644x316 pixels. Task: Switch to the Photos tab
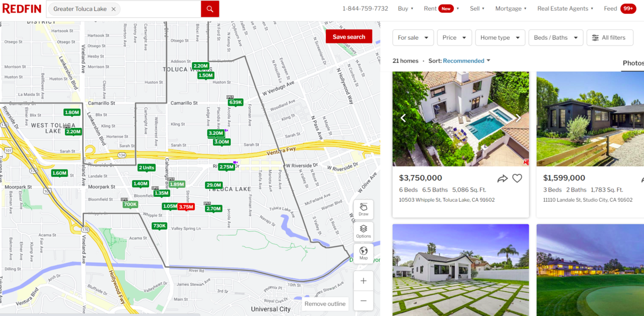[633, 63]
